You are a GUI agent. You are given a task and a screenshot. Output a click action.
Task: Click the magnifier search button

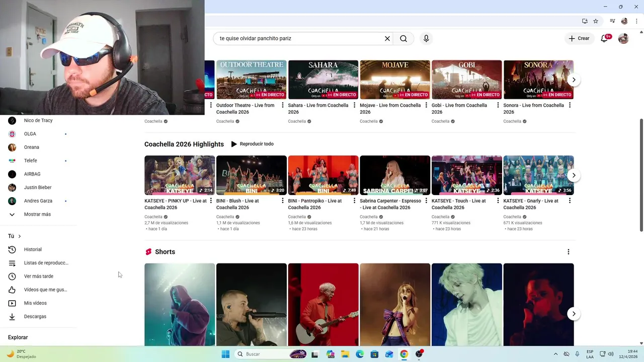pyautogui.click(x=404, y=39)
